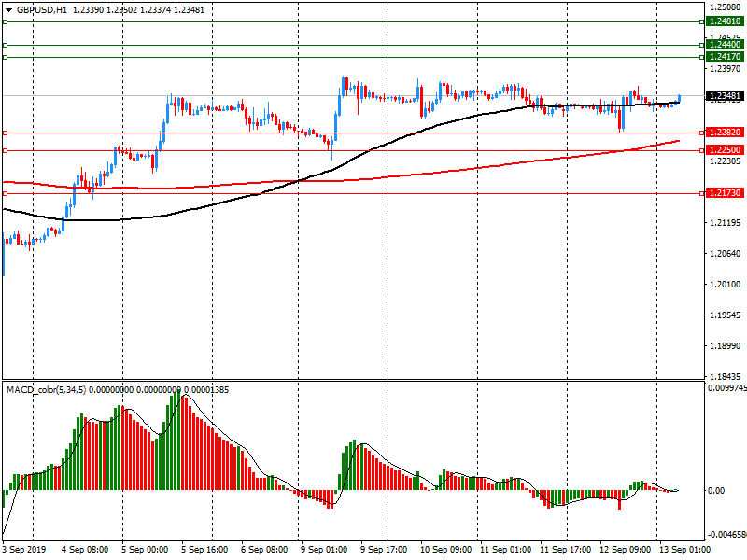Grab left handle of 1.24810 green line
This screenshot has width=747, height=560.
coord(6,21)
